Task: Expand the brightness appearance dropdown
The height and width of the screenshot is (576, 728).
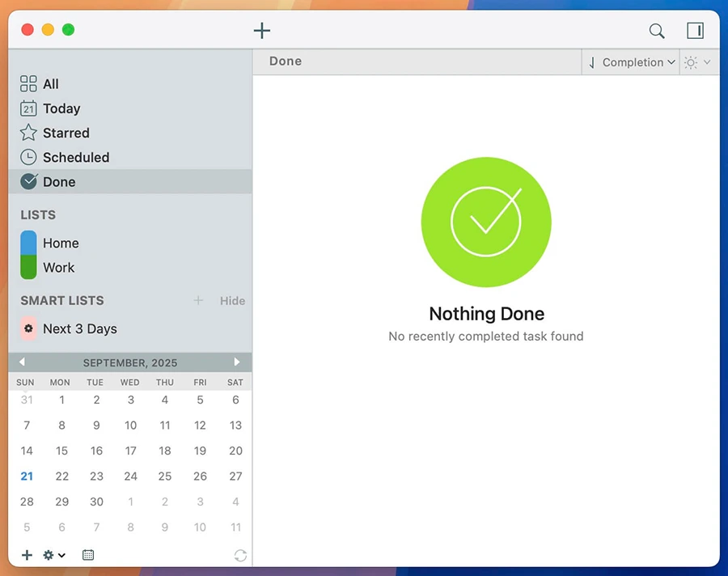Action: pyautogui.click(x=697, y=62)
